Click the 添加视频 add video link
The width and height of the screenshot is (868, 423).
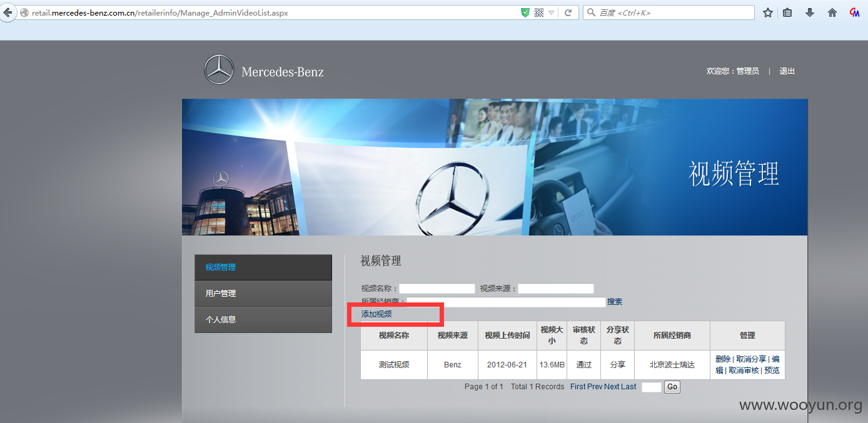376,314
